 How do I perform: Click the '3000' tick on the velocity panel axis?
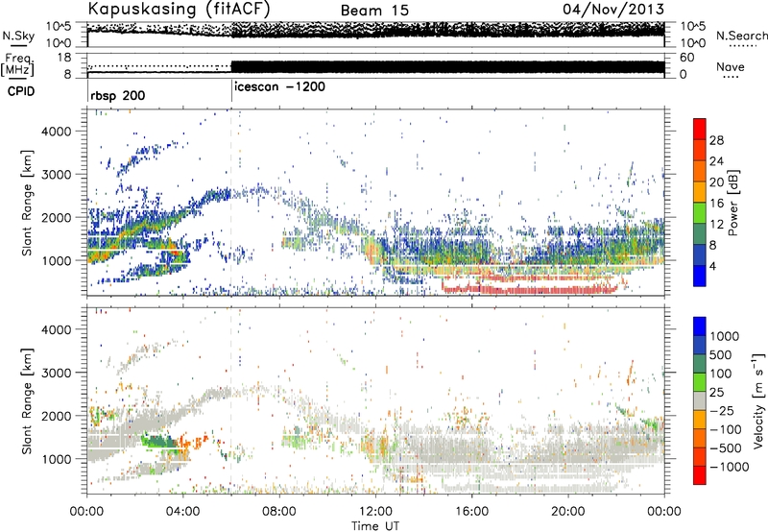coord(57,373)
